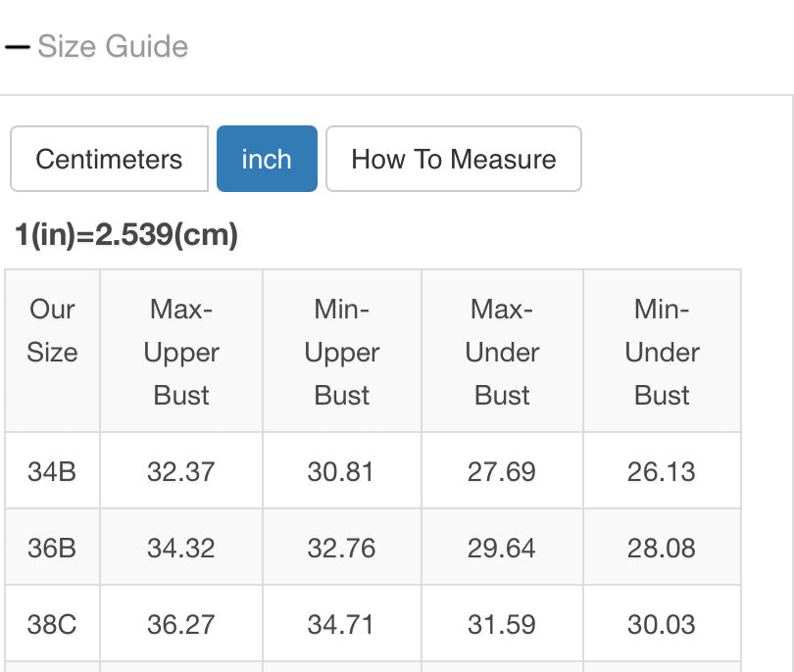Collapse the Size Guide section
The image size is (794, 672).
112,46
